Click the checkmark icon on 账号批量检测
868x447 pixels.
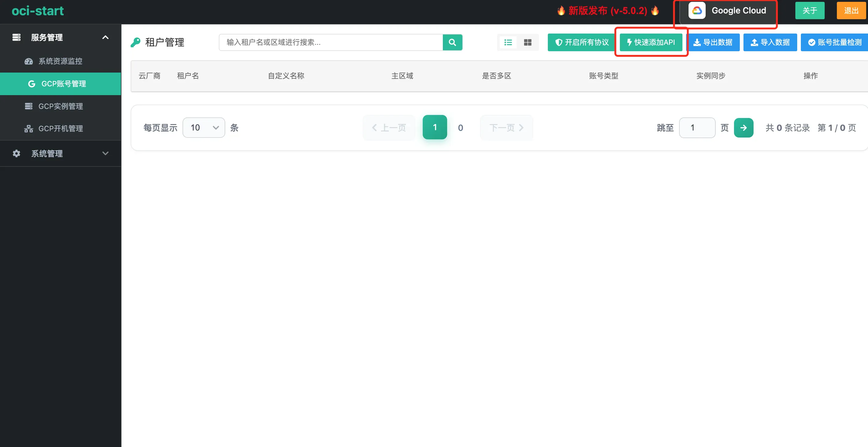[812, 42]
